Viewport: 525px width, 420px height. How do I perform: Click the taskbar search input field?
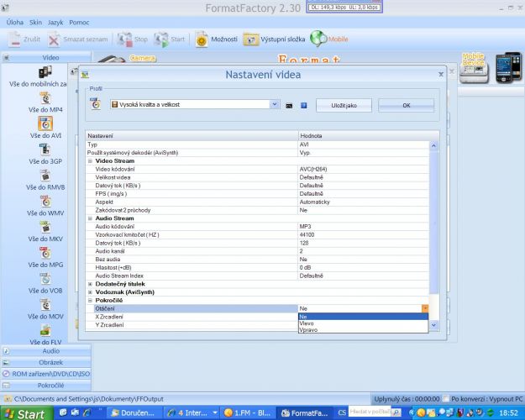369,412
